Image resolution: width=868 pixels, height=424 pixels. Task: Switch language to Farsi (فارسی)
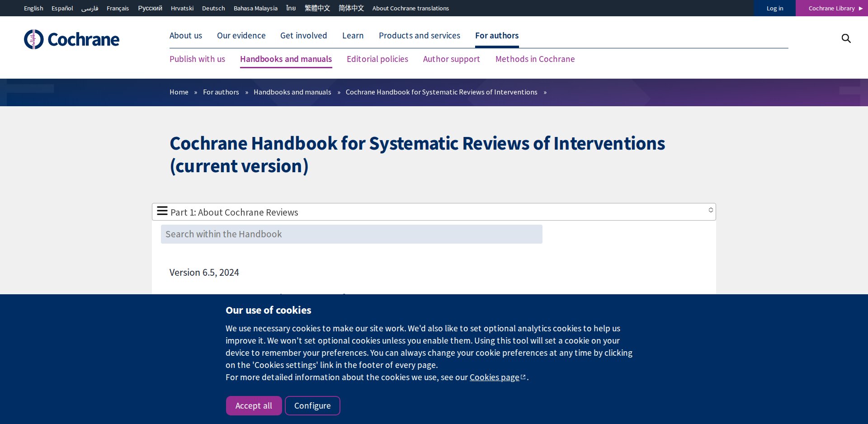click(90, 8)
